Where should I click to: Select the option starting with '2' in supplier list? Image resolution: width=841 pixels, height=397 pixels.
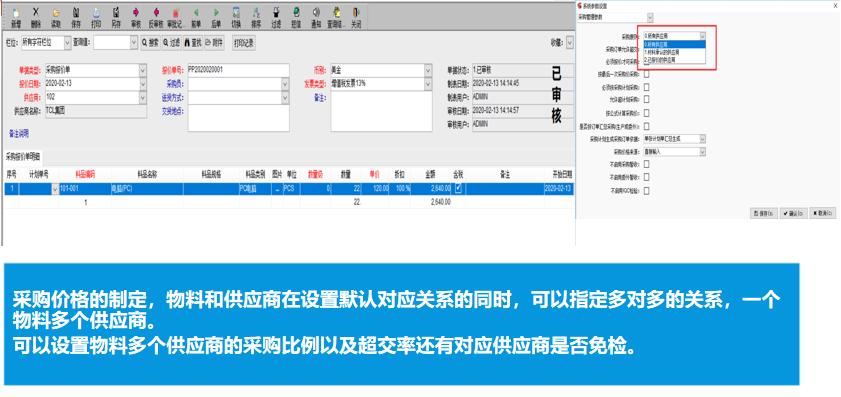pos(674,60)
